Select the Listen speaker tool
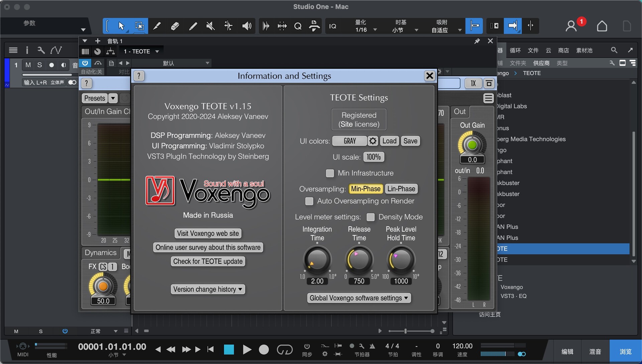 tap(246, 26)
